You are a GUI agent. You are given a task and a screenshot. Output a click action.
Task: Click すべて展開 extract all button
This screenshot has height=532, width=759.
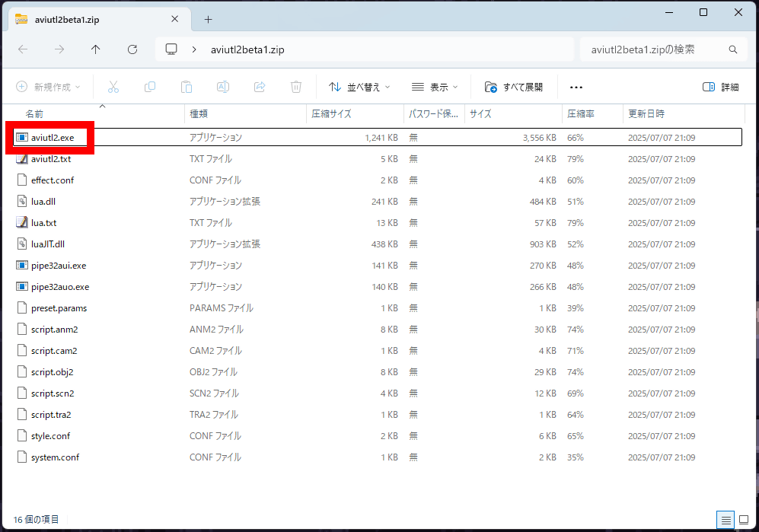pos(514,87)
